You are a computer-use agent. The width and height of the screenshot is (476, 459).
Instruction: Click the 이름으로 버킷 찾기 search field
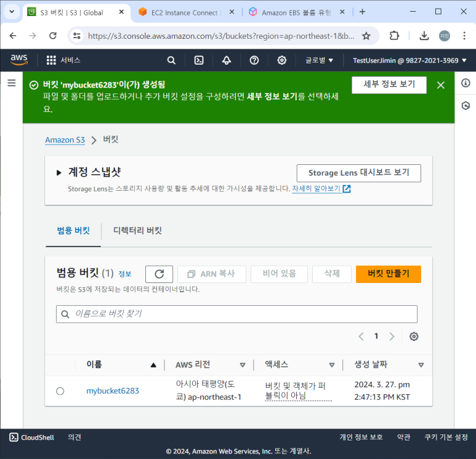point(236,314)
